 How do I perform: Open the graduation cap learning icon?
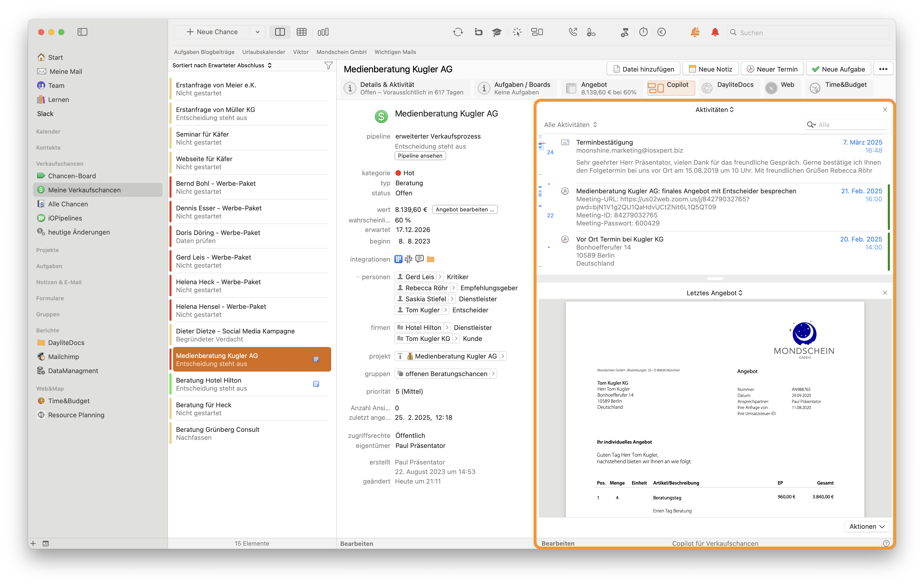pos(497,32)
